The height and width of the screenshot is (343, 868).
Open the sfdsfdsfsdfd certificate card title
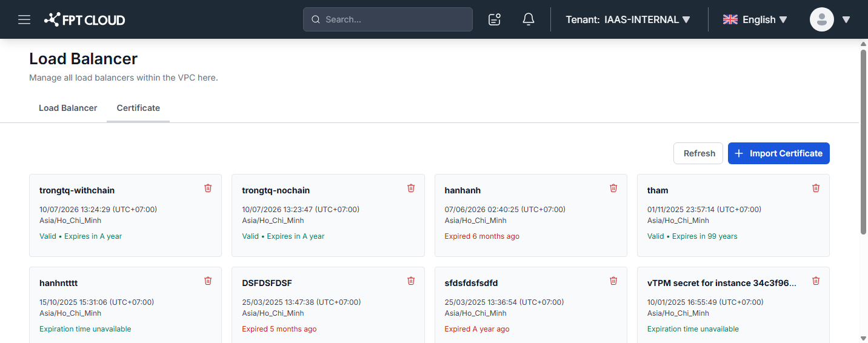[x=471, y=283]
